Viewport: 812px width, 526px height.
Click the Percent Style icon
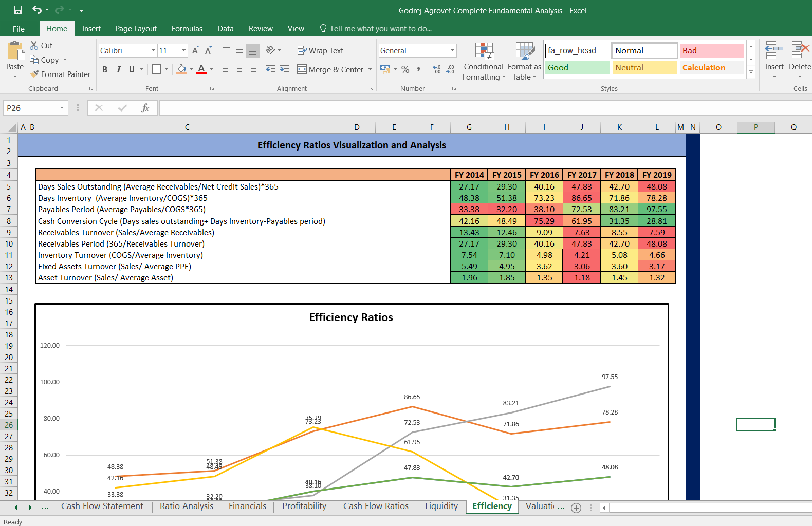(x=405, y=69)
